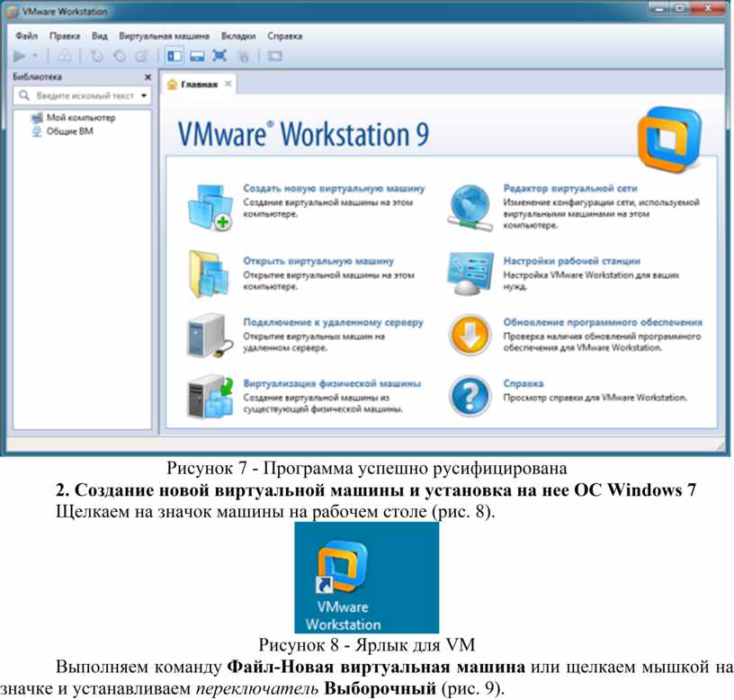734x700 pixels.
Task: Click the open virtual machine folder icon
Action: point(210,274)
